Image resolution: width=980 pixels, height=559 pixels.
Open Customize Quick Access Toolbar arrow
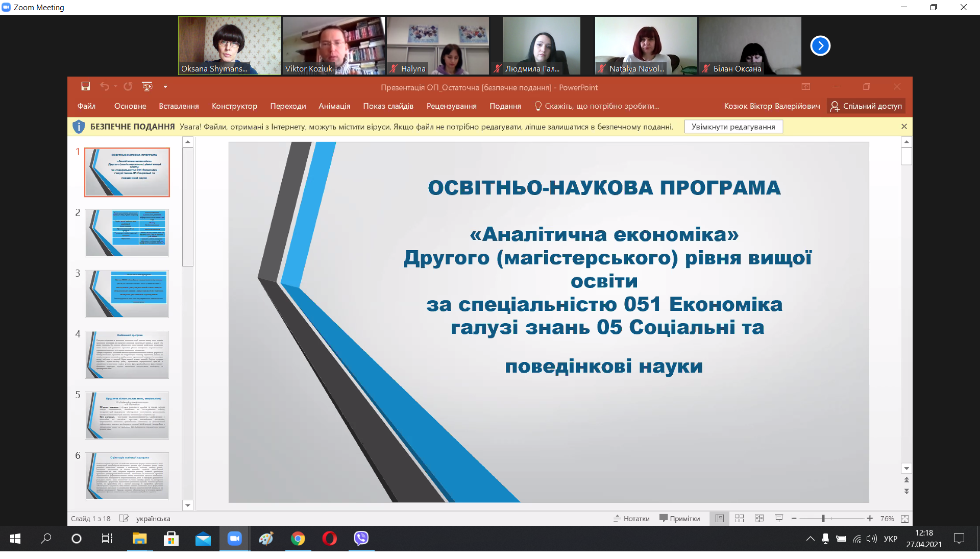tap(165, 86)
